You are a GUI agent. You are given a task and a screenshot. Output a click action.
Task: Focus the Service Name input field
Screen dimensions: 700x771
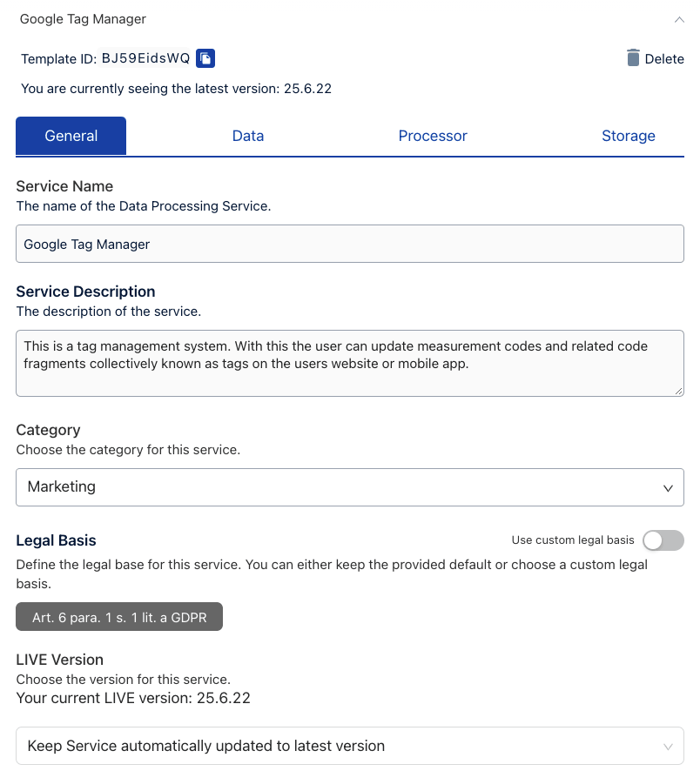tap(348, 245)
